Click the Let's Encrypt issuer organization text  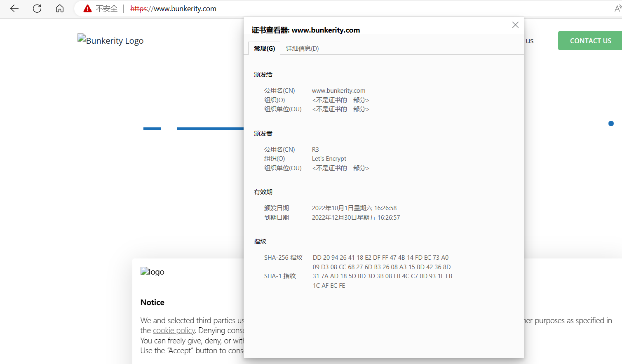click(x=329, y=158)
